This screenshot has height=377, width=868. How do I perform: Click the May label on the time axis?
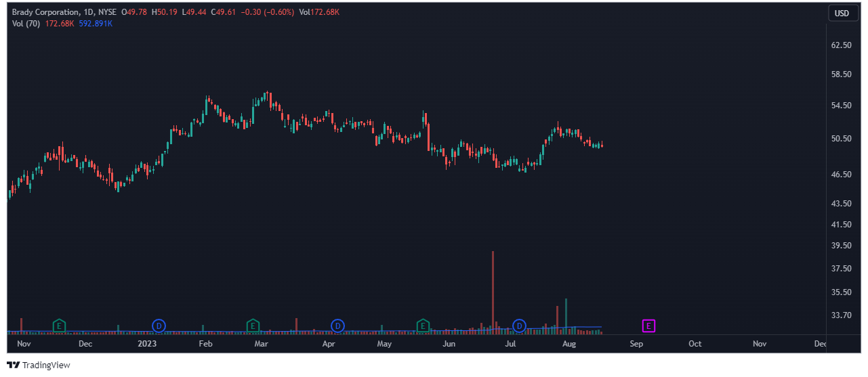tap(384, 344)
